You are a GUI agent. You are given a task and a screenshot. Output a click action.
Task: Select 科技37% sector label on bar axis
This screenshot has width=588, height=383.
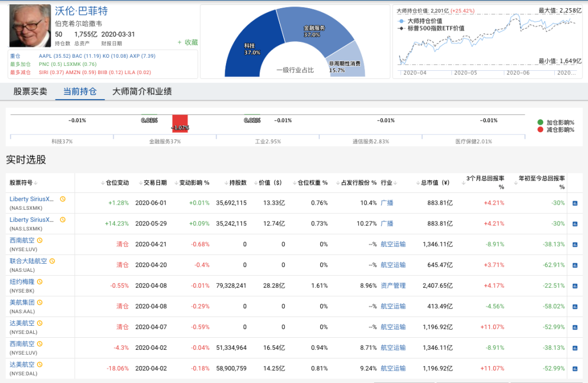pos(62,142)
